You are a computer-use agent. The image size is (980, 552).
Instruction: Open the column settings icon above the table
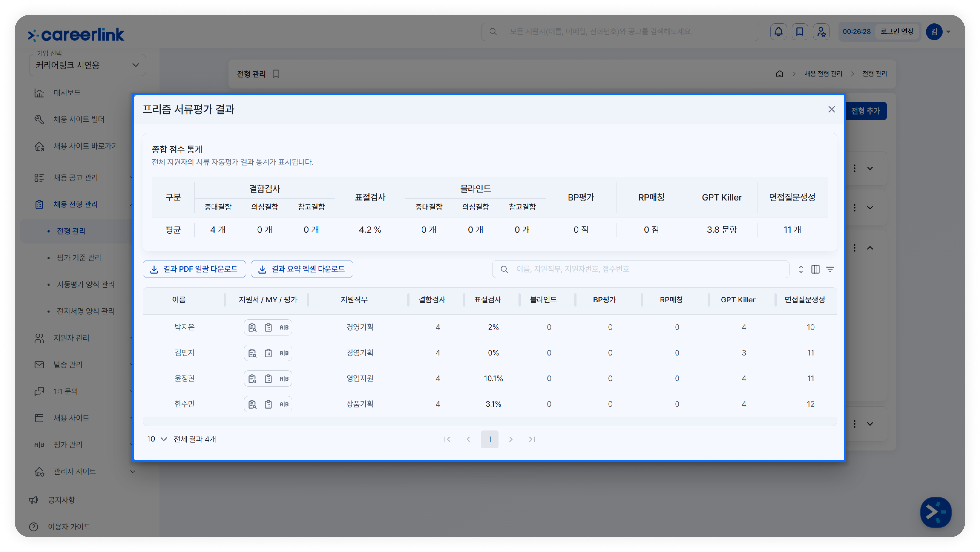point(815,269)
